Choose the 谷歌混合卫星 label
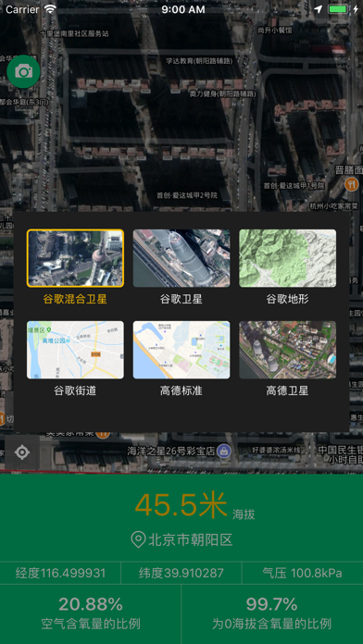 [x=75, y=299]
